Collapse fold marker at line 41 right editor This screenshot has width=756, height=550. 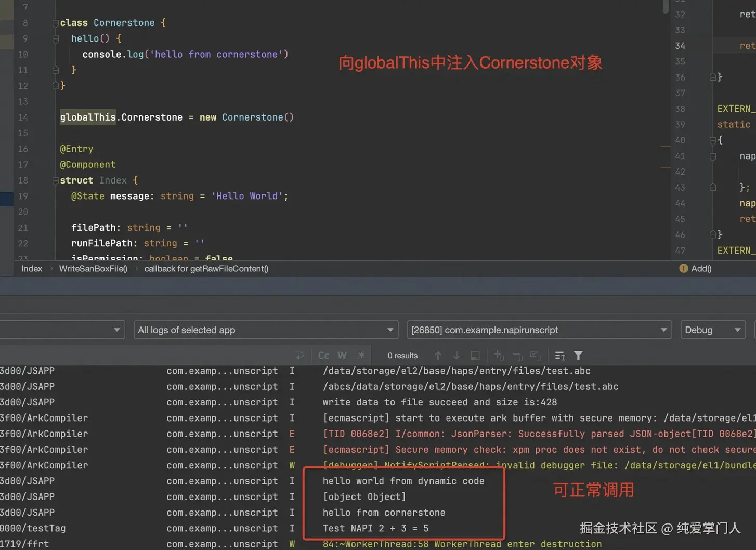[x=713, y=156]
